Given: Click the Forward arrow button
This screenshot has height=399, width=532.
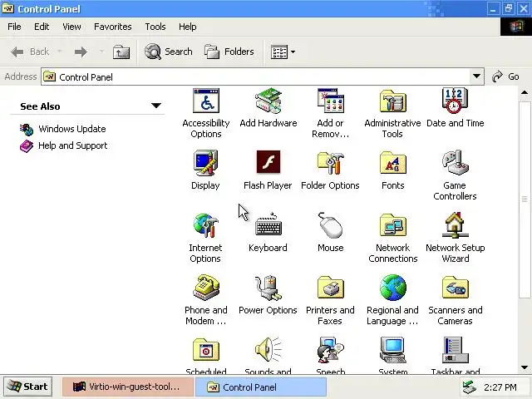Looking at the screenshot, I should click(x=81, y=52).
